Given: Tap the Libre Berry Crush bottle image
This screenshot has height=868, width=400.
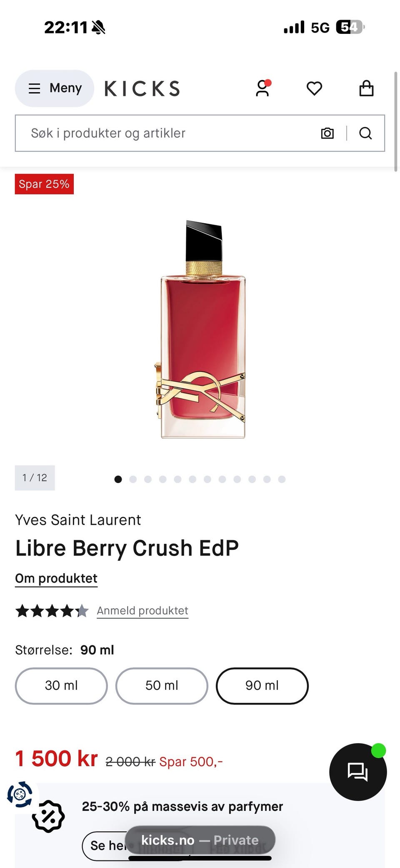Looking at the screenshot, I should (201, 330).
